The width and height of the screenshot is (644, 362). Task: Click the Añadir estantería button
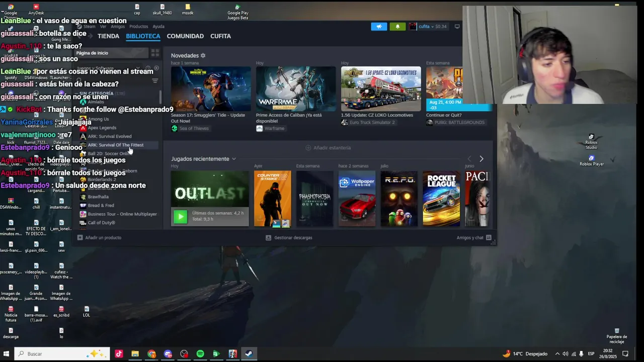pos(328,148)
